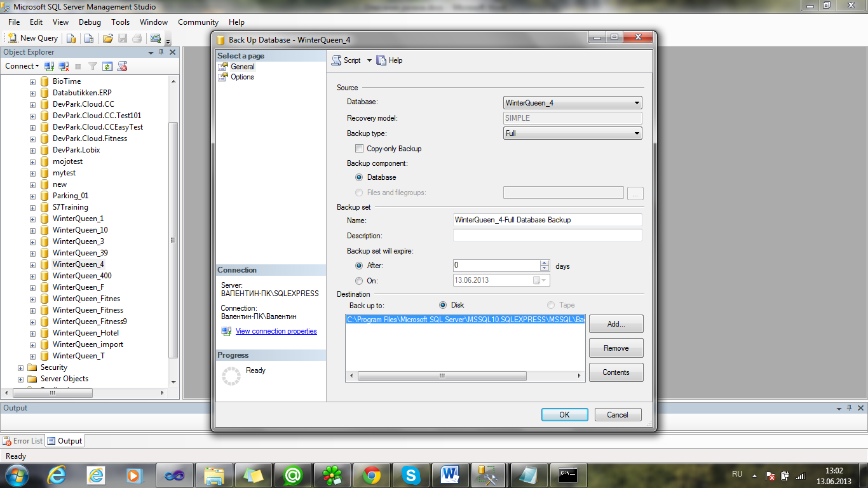Expand the WinterQueen_Hotel database node

click(32, 333)
